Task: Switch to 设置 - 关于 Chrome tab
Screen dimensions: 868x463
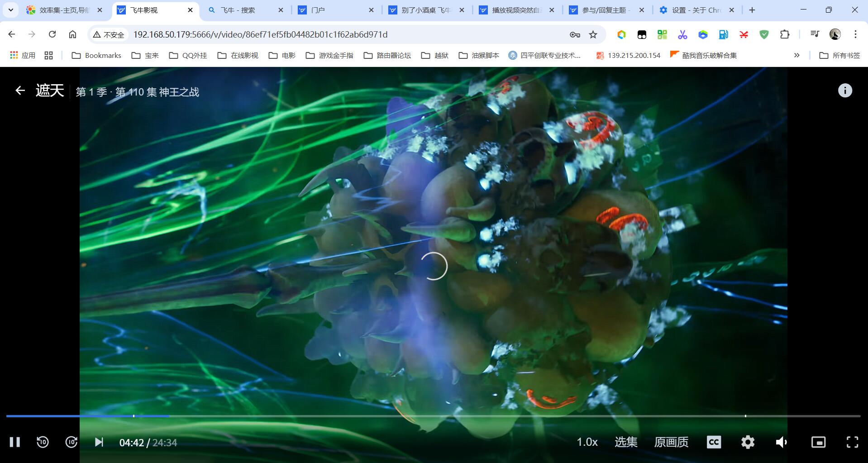Action: tap(697, 10)
